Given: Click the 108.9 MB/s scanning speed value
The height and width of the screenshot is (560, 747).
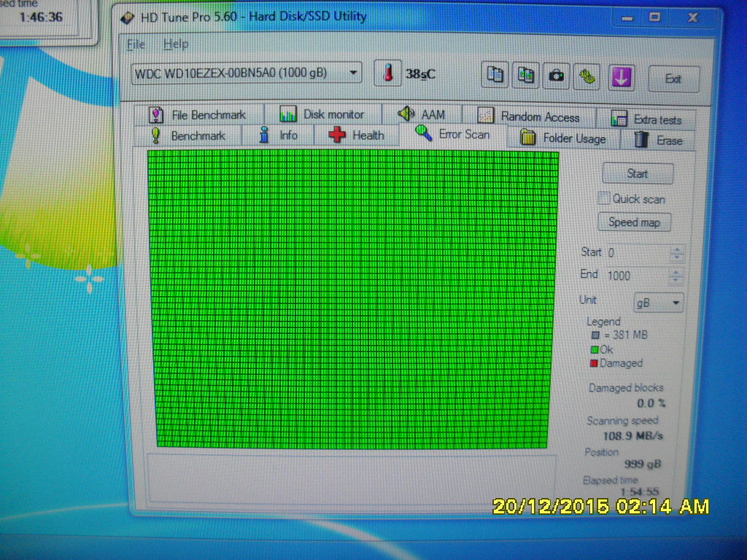Looking at the screenshot, I should (632, 436).
